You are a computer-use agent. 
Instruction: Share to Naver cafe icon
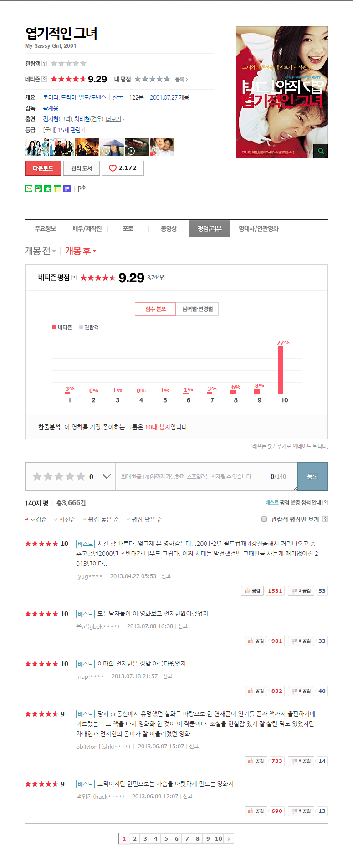coord(38,189)
